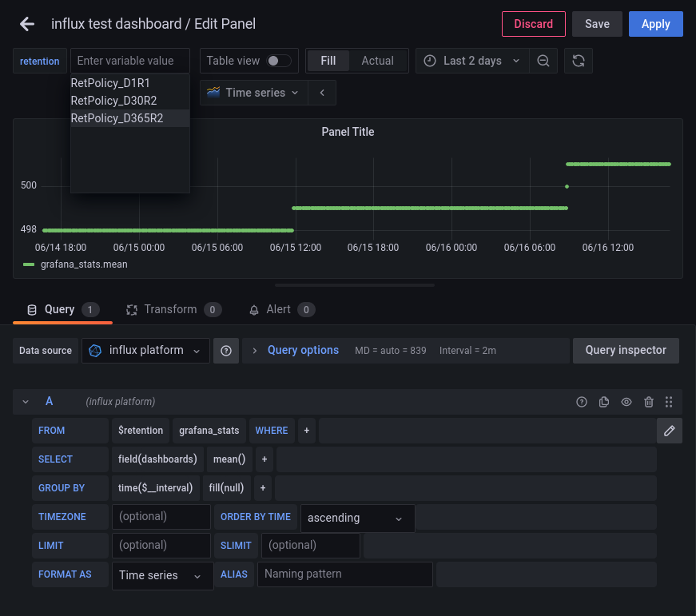The height and width of the screenshot is (616, 696).
Task: Open the pencil edit icon beside WHERE
Action: (x=669, y=430)
